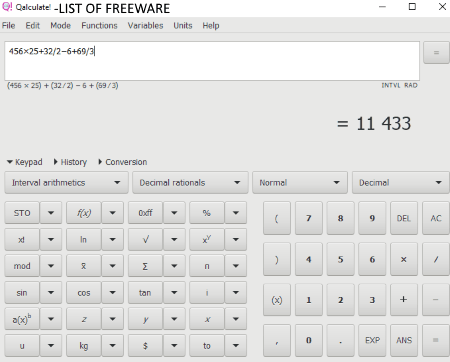This screenshot has width=450, height=362.
Task: Click the f(x) function button
Action: pos(84,213)
